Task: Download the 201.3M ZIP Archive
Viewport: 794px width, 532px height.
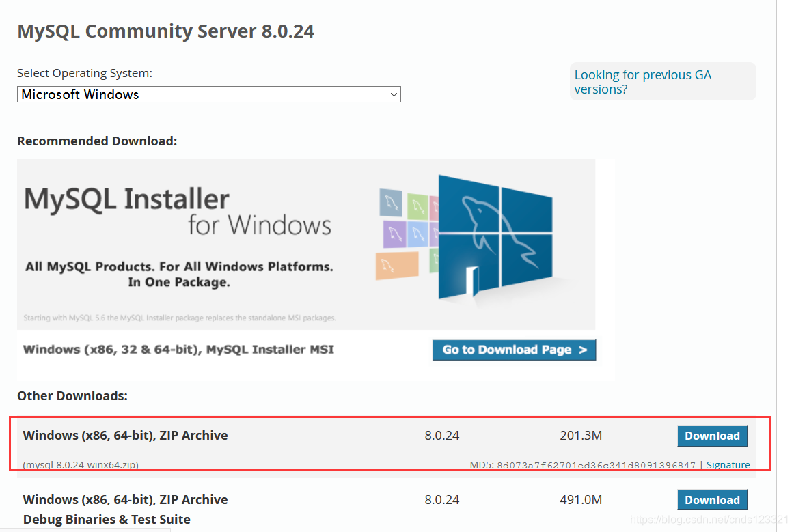Action: tap(712, 436)
